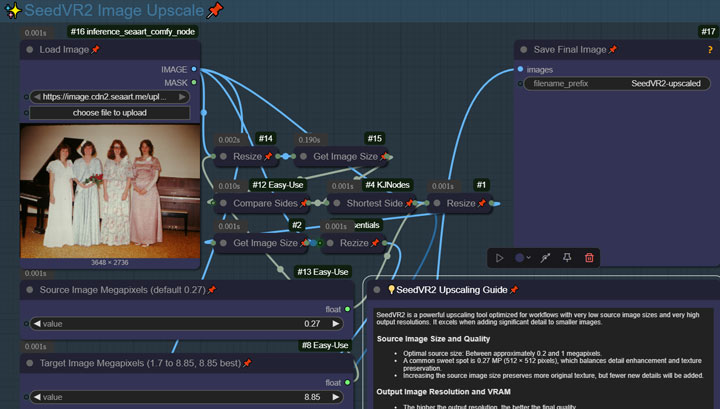
Task: Click the pin icon on Load Image node
Action: [x=95, y=49]
